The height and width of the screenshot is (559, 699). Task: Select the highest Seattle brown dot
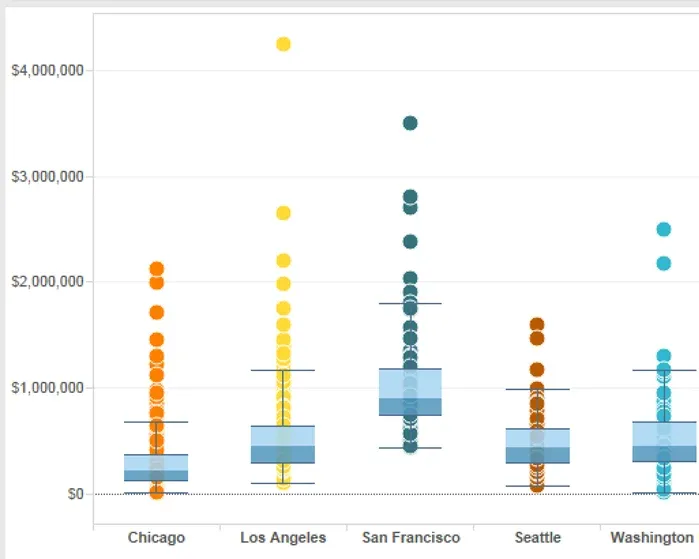(537, 325)
